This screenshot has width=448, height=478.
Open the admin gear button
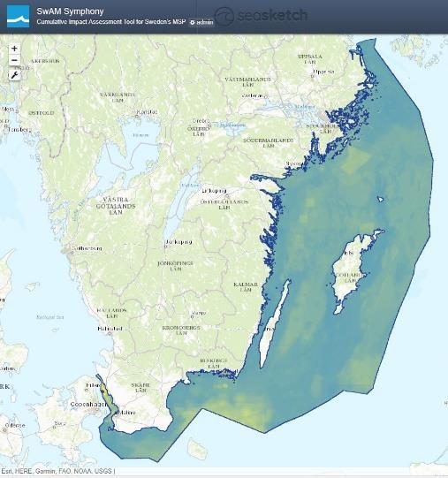pyautogui.click(x=201, y=22)
